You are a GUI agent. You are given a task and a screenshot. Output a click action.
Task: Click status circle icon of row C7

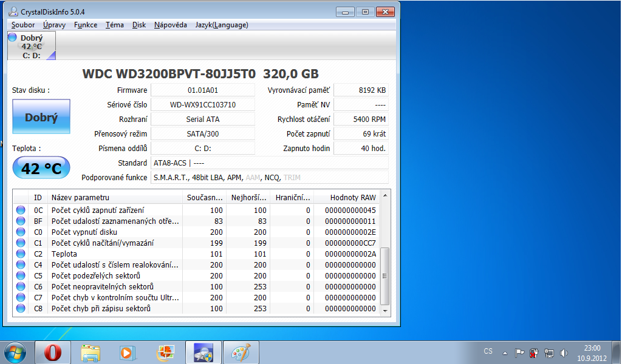click(x=21, y=297)
